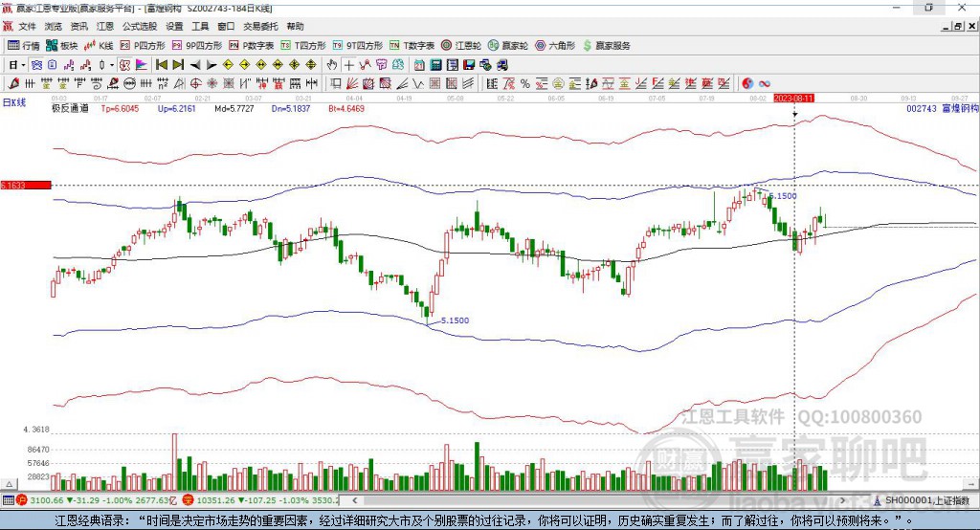Screen dimensions: 980x530
Task: Select the percent % retracement tool
Action: (525, 83)
